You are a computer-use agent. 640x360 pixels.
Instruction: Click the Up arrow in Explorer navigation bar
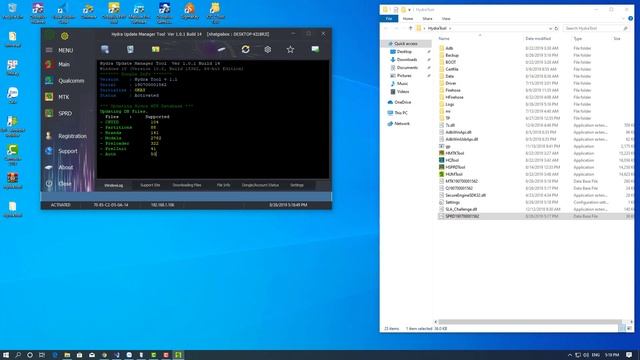(410, 29)
